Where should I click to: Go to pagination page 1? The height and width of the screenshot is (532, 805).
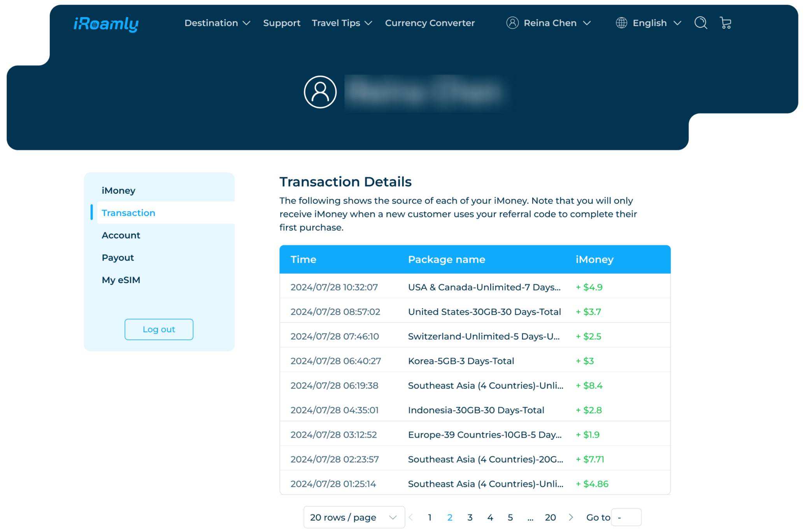pos(430,517)
